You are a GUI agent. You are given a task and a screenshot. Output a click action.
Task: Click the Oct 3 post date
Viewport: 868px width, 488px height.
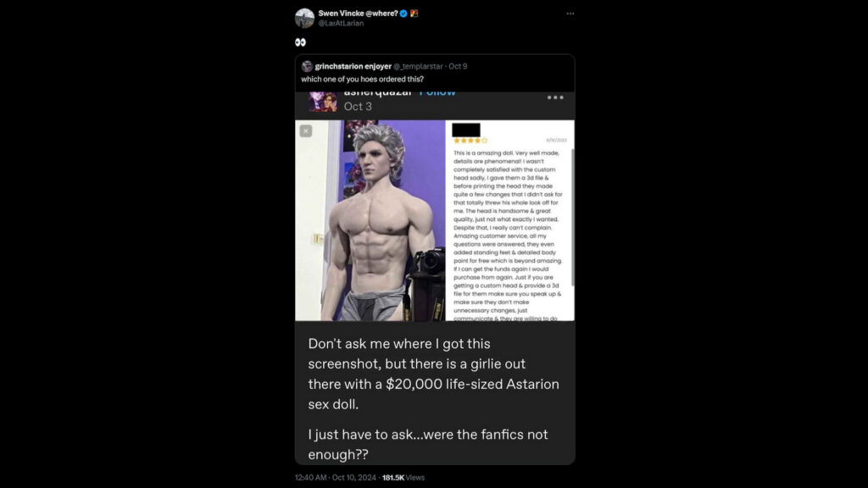tap(358, 106)
